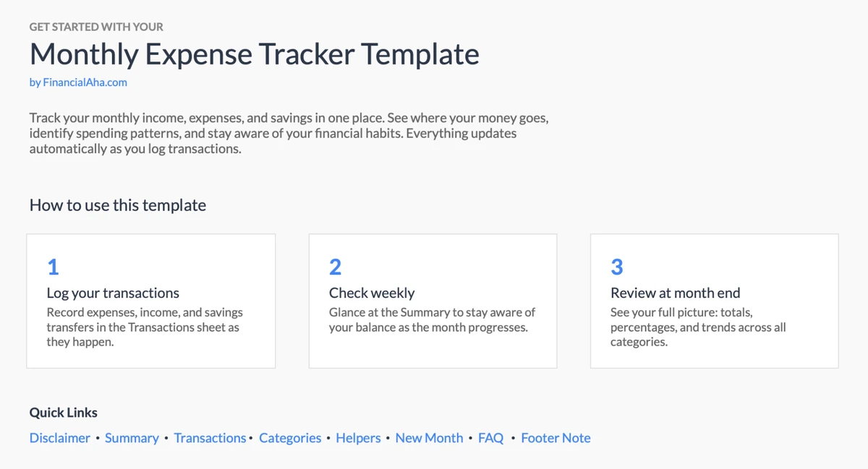Click the "Quick Links" section heading
The width and height of the screenshot is (868, 469).
pyautogui.click(x=64, y=413)
